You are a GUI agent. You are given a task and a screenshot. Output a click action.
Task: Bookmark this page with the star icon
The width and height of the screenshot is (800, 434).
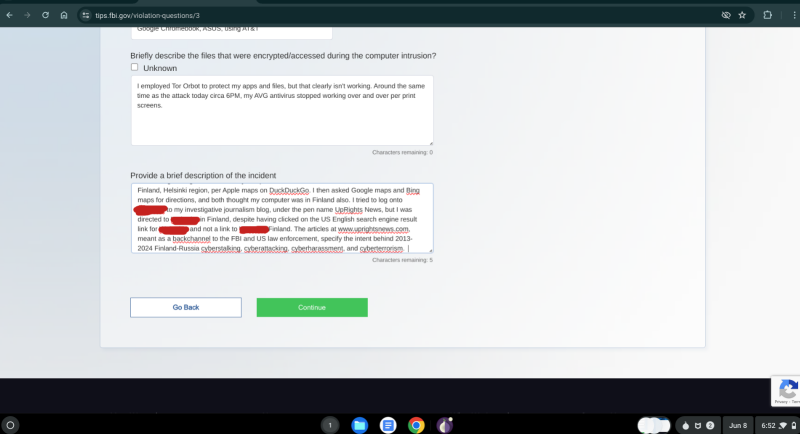click(742, 15)
